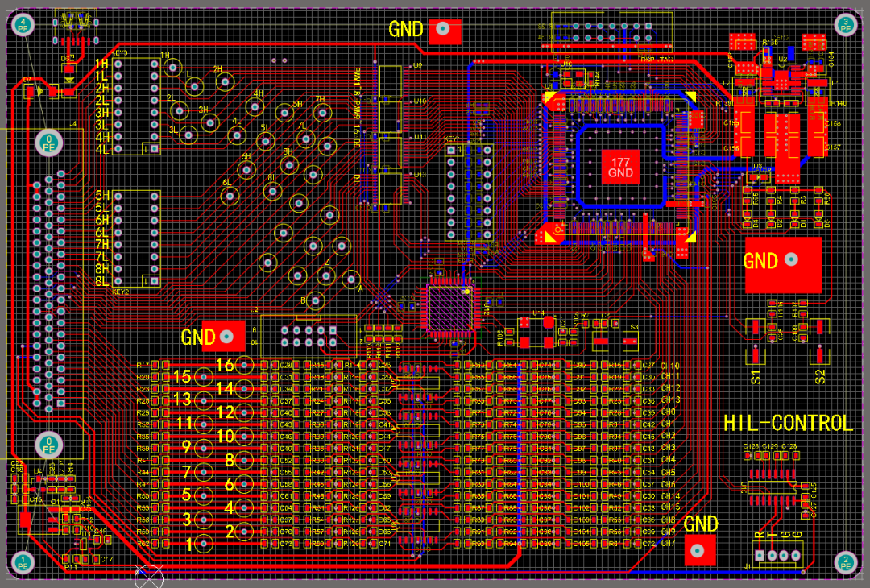Select the KEY3 designator text

pyautogui.click(x=120, y=53)
